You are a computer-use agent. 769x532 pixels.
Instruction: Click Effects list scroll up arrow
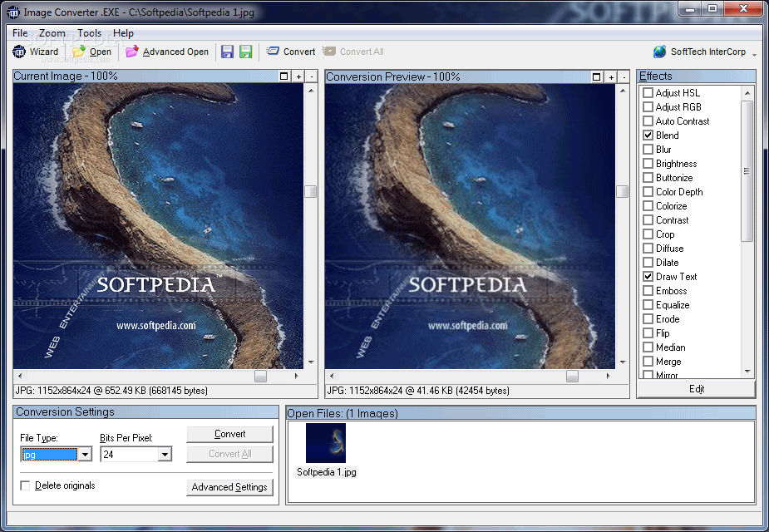coord(747,92)
